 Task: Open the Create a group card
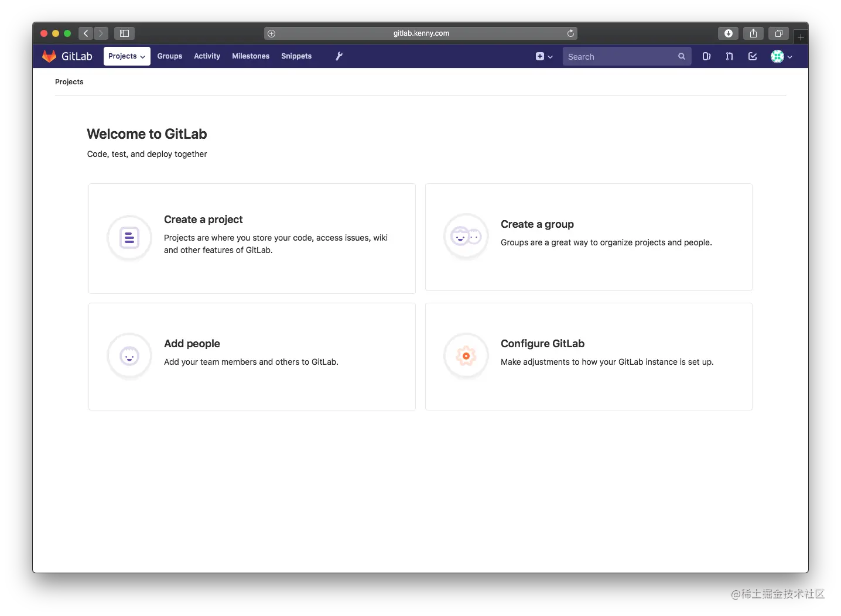[589, 237]
